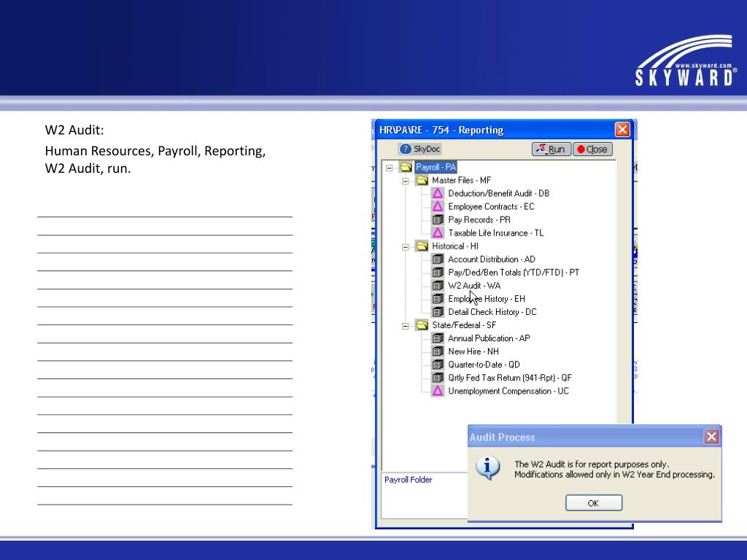Screen dimensions: 747x560
Task: Click the Payroll Folder description text
Action: (409, 480)
